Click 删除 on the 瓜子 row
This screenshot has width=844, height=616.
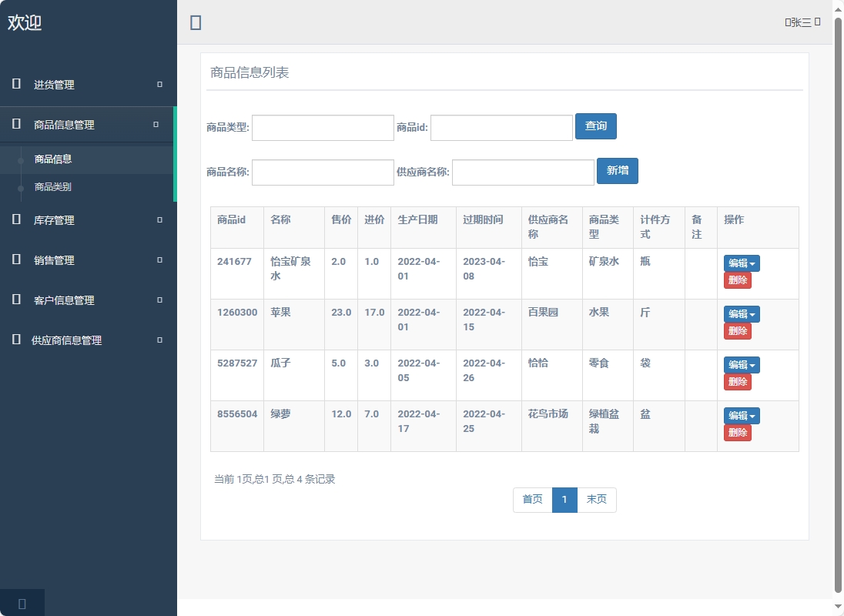click(x=737, y=381)
